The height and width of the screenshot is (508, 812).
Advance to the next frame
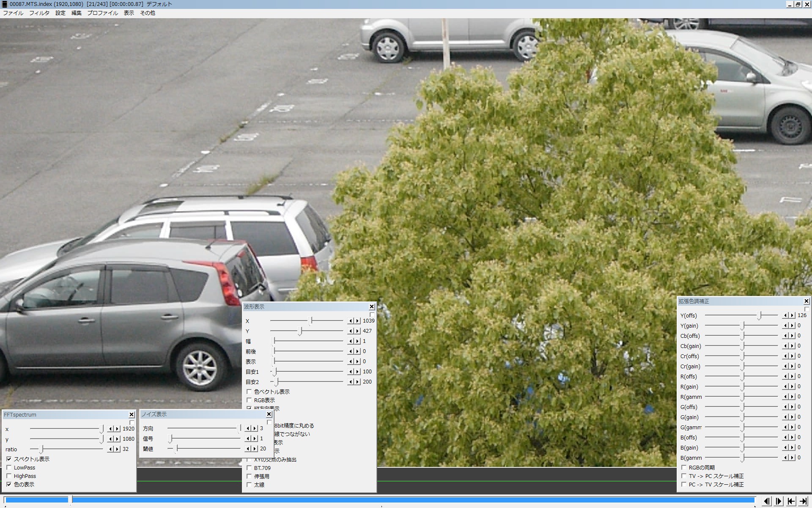[779, 501]
